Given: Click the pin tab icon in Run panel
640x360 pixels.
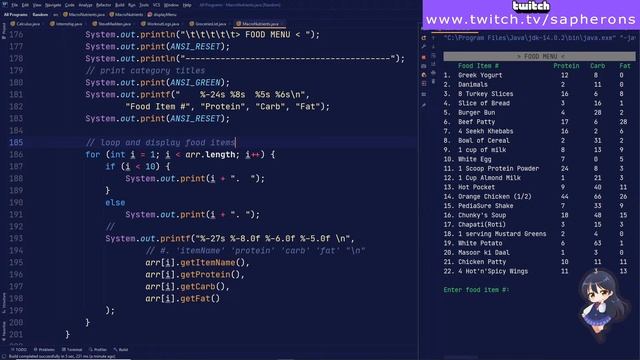Looking at the screenshot, I should (x=424, y=105).
